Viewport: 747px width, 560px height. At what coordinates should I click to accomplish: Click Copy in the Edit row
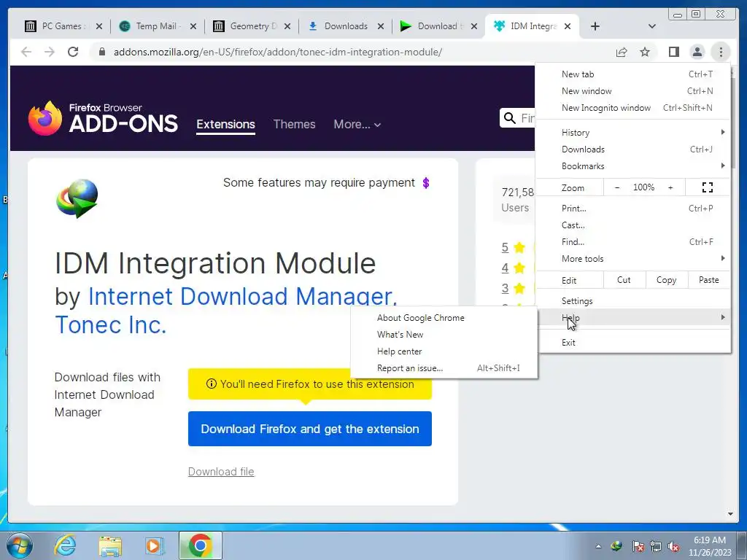tap(667, 280)
